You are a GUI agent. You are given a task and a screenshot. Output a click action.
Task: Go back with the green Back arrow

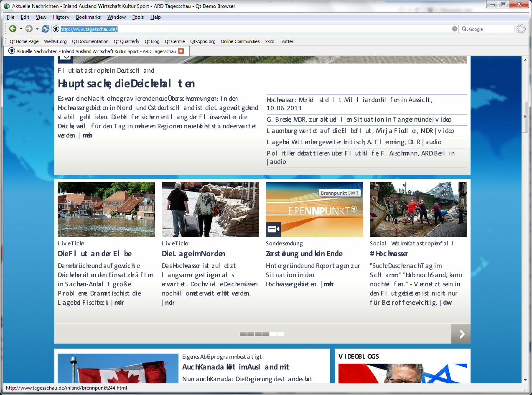[13, 29]
